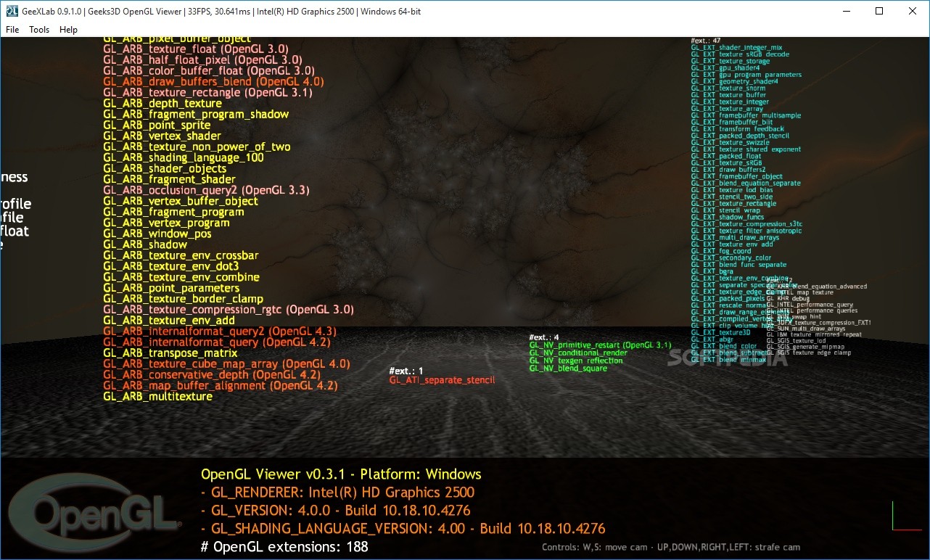Viewport: 930px width, 560px height.
Task: Select GL_ARB_map_buffer_alignment (OpenGL 4.2)
Action: (x=221, y=386)
